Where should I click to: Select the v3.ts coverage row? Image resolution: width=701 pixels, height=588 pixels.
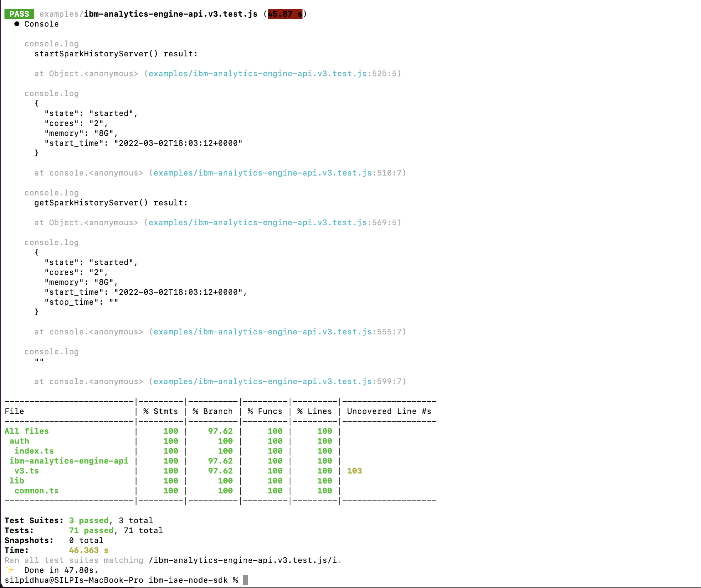(26, 471)
